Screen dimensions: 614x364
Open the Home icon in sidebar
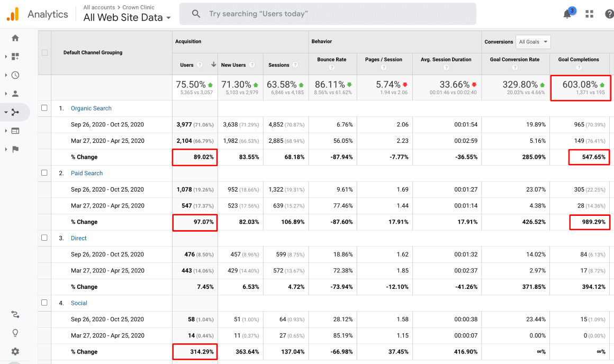point(15,38)
